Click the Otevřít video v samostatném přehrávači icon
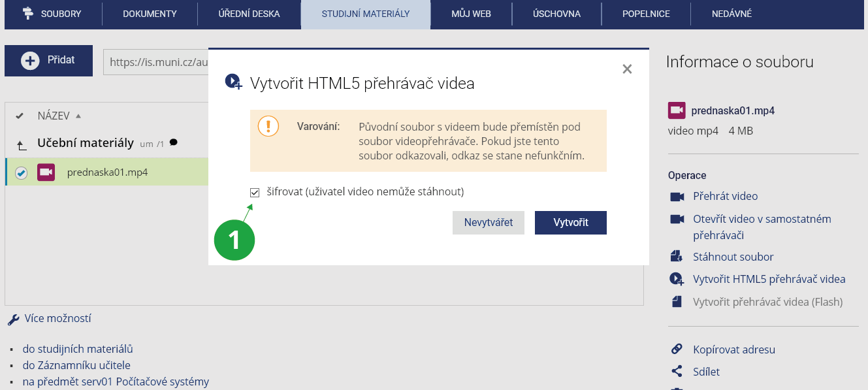Screen dimensions: 868x390 click(677, 219)
